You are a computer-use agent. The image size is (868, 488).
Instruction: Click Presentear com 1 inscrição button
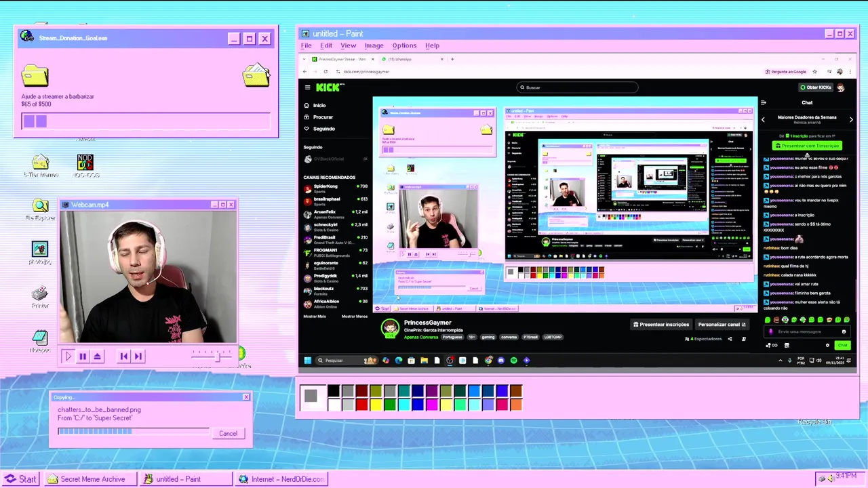tap(807, 146)
